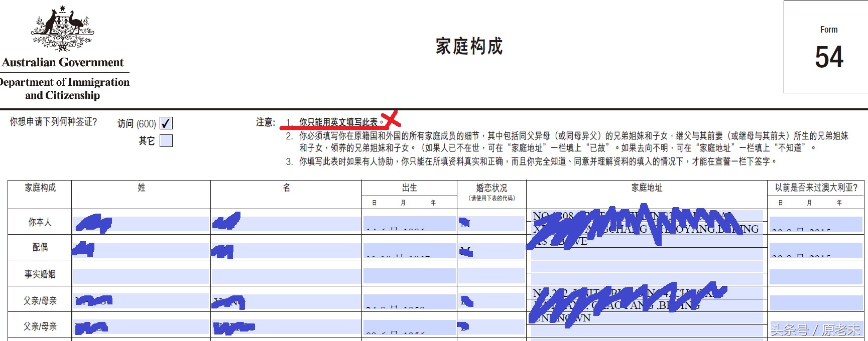
Task: Click the 事实婚姻 row label
Action: tap(40, 274)
